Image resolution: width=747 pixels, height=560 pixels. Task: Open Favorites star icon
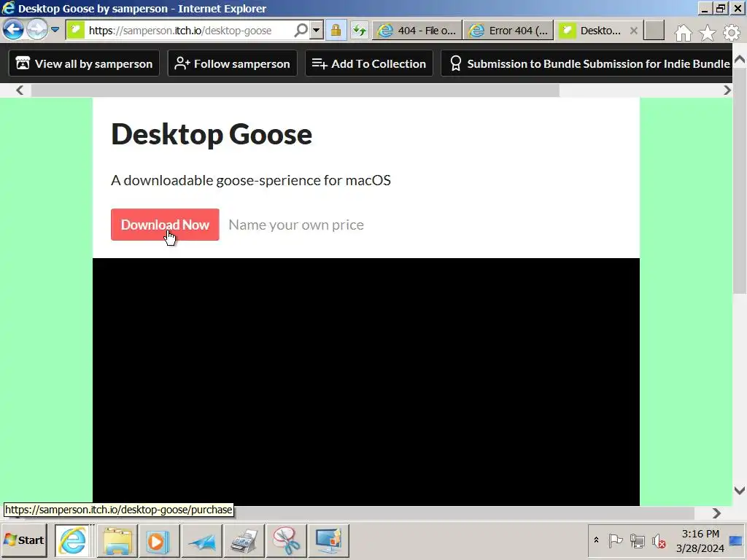(708, 32)
